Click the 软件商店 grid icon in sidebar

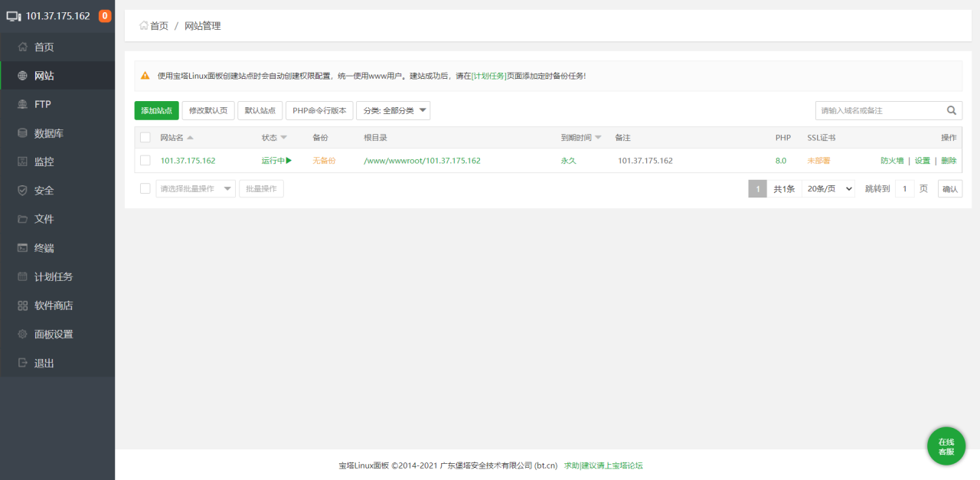(22, 305)
